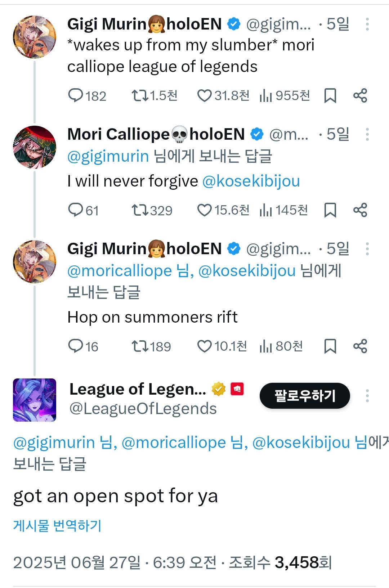Tap 게시물 번역하기 translate post link
Screen dimensions: 389x588
pos(57,526)
